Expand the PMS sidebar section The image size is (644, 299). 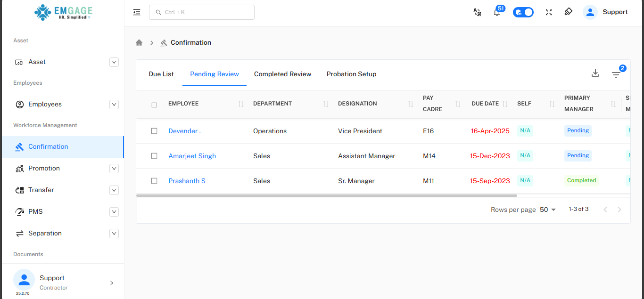point(114,211)
